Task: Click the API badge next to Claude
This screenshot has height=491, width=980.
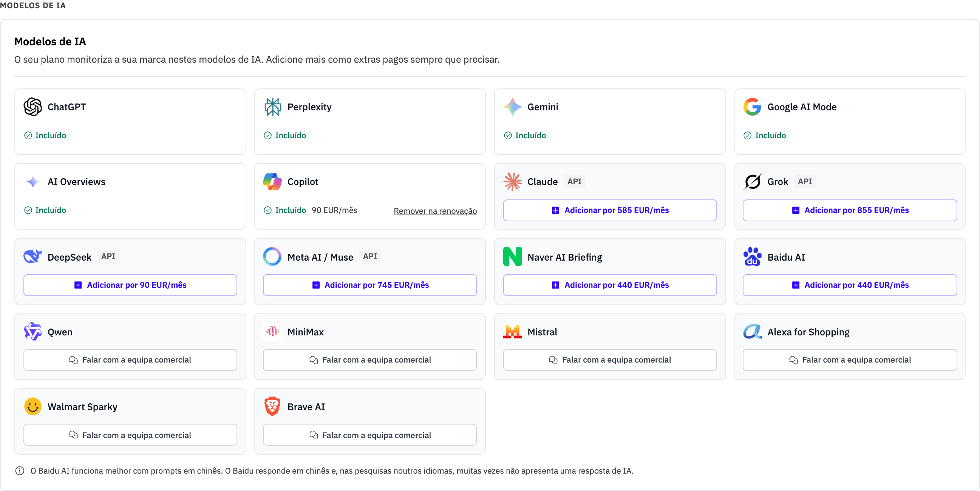Action: point(575,182)
